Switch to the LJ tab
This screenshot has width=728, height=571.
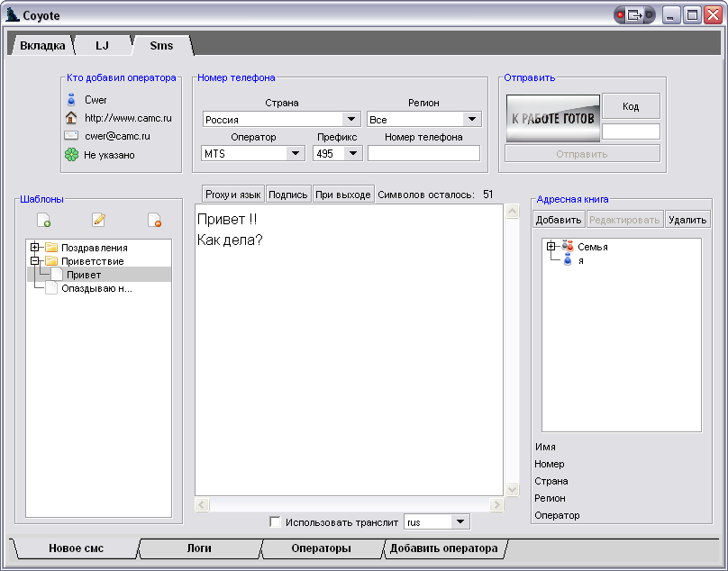(x=102, y=45)
